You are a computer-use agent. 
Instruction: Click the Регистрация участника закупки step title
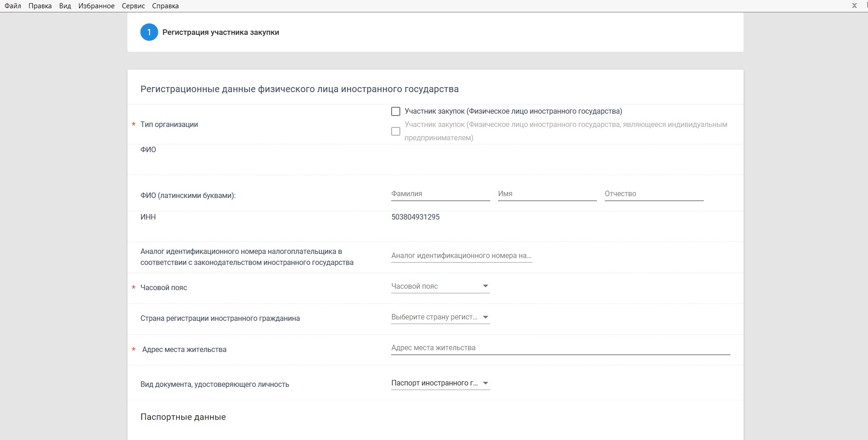coord(221,33)
